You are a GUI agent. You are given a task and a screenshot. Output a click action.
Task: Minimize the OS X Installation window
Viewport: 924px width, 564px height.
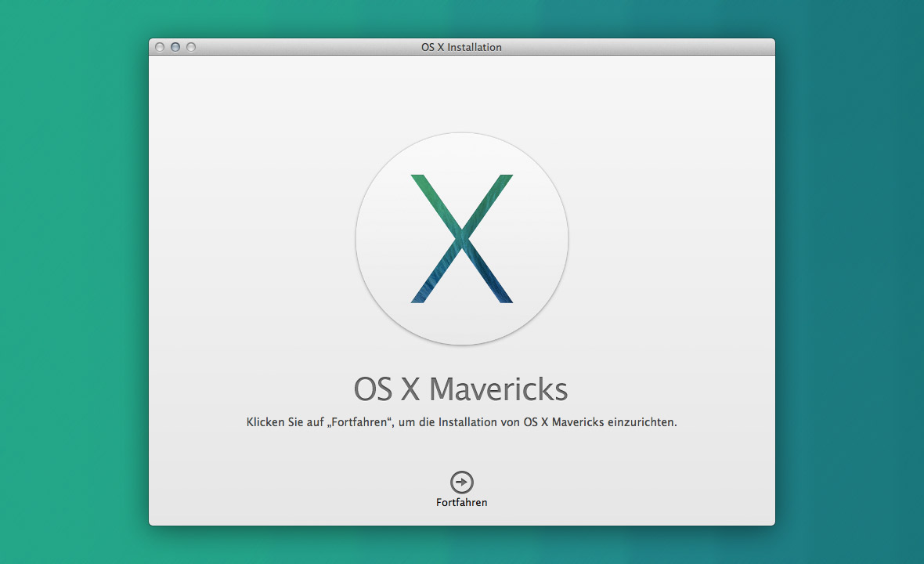coord(175,47)
